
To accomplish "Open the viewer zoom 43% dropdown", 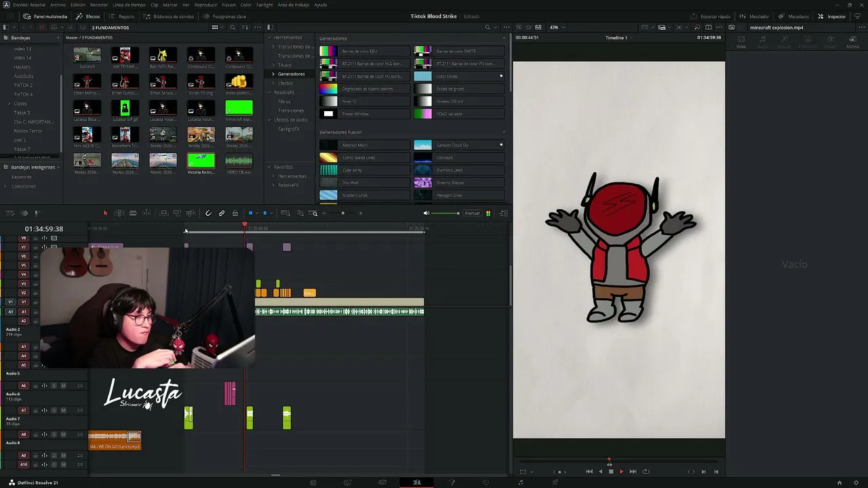I will 556,28.
